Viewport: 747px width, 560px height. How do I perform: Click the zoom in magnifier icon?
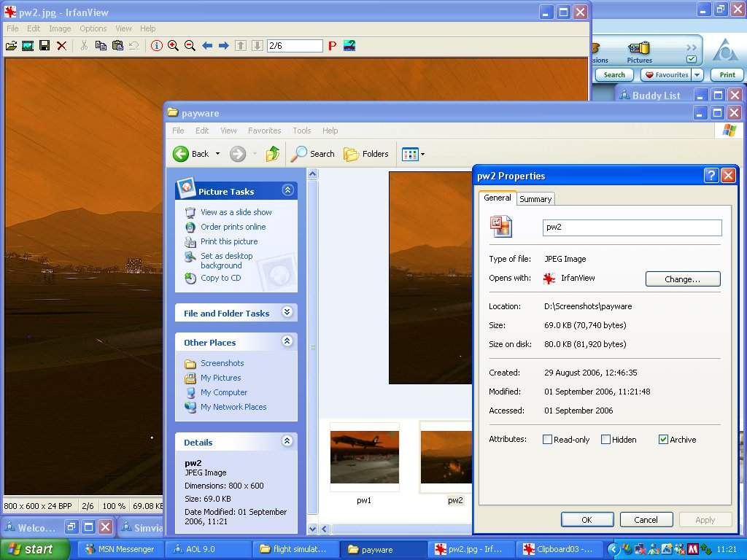click(x=173, y=46)
